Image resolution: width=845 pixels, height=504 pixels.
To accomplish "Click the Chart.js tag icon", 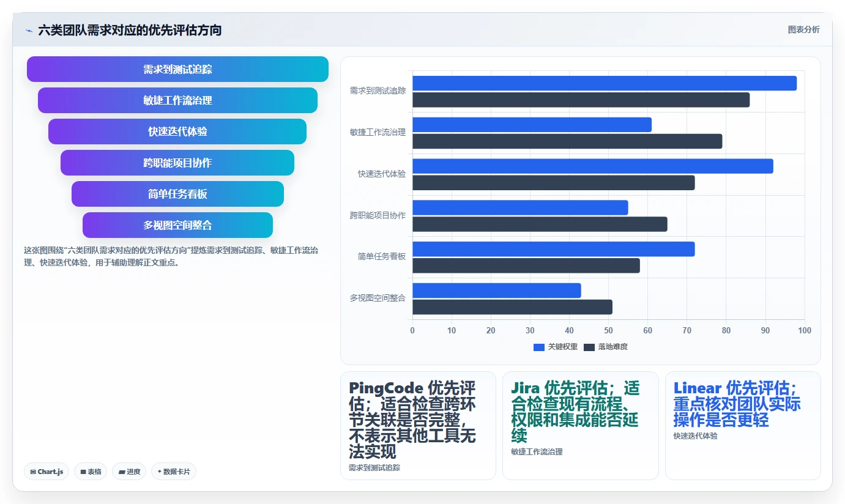I will tap(32, 472).
